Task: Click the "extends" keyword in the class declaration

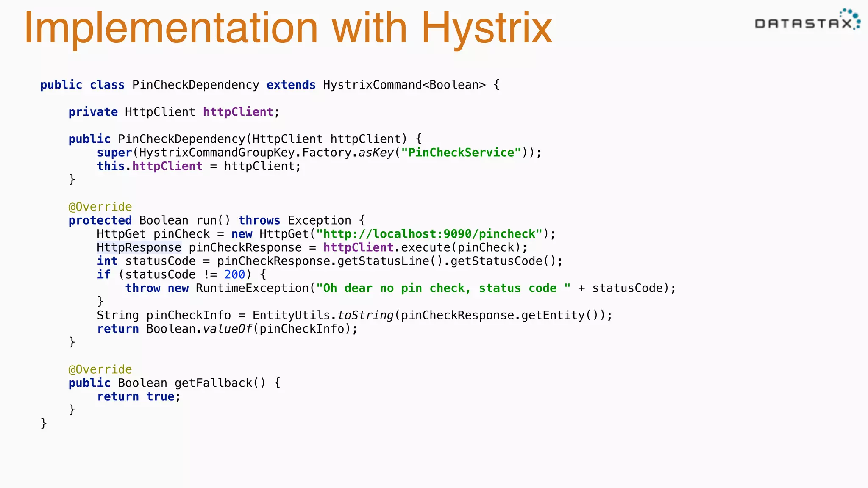Action: [x=291, y=85]
